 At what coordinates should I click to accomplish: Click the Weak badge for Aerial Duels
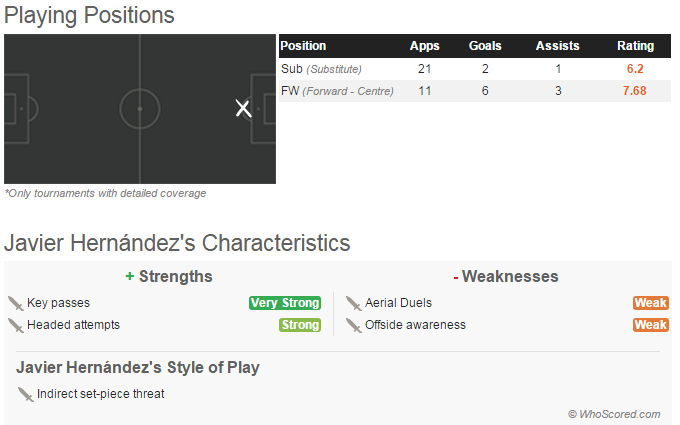[650, 303]
